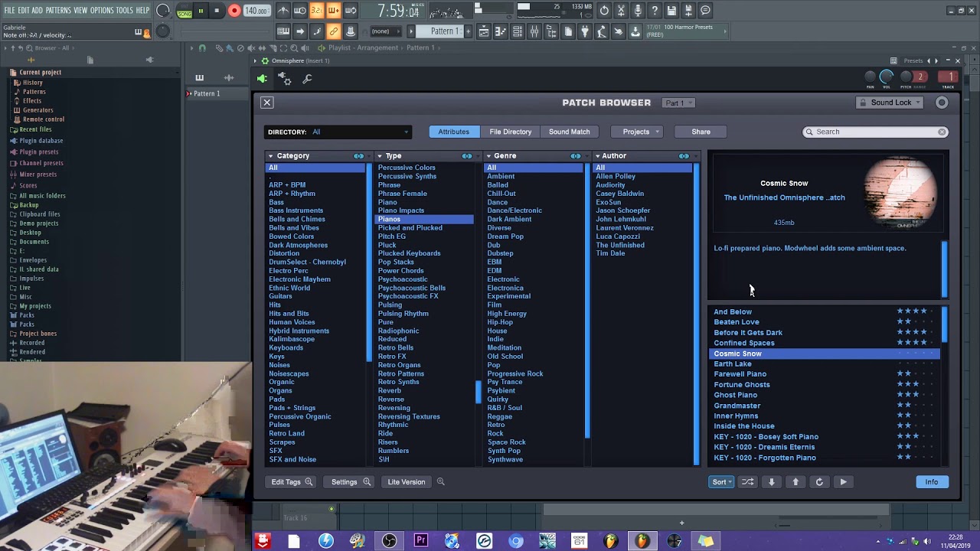
Task: Adjust the Omnisphere channel volume knob
Action: point(887,77)
